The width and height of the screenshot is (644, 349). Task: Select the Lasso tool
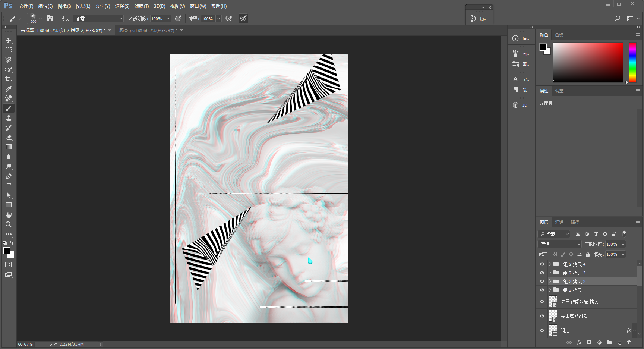(x=9, y=60)
